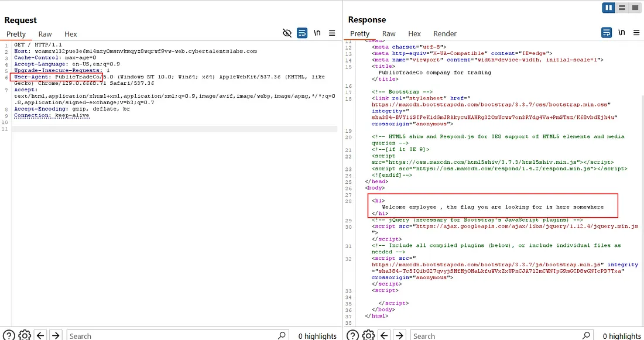Go to next match in Response search

tap(400, 335)
